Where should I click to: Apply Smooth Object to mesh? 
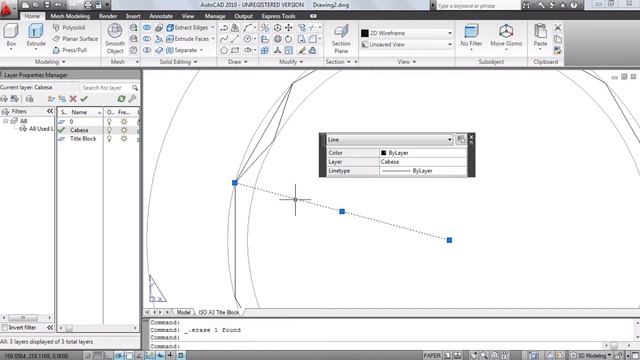tap(115, 39)
